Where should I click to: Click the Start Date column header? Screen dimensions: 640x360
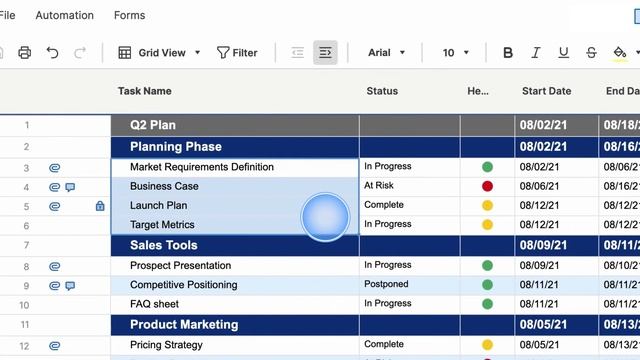(x=547, y=91)
